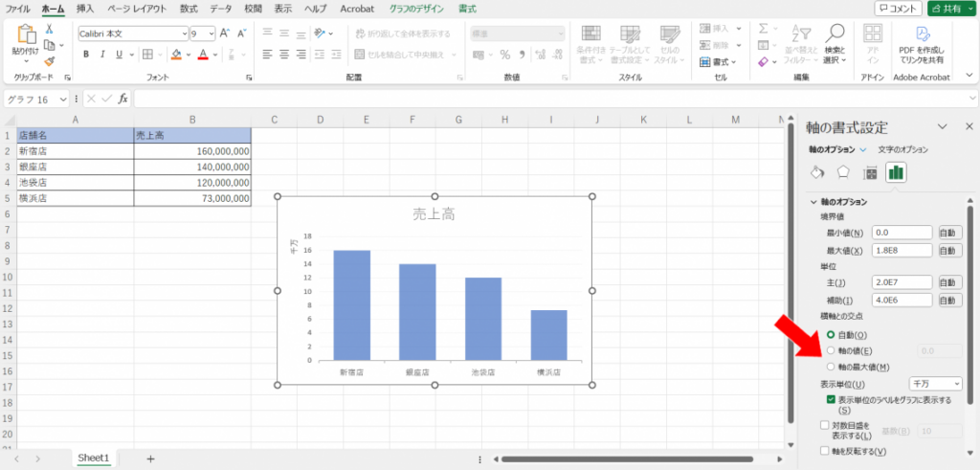The height and width of the screenshot is (470, 980).
Task: Apply underline formatting
Action: pyautogui.click(x=118, y=55)
